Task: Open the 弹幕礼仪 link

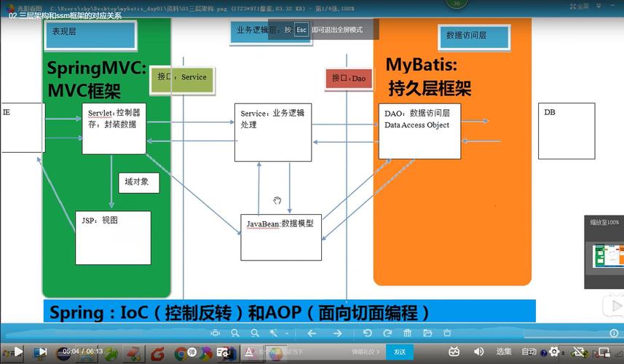Action: (365, 352)
